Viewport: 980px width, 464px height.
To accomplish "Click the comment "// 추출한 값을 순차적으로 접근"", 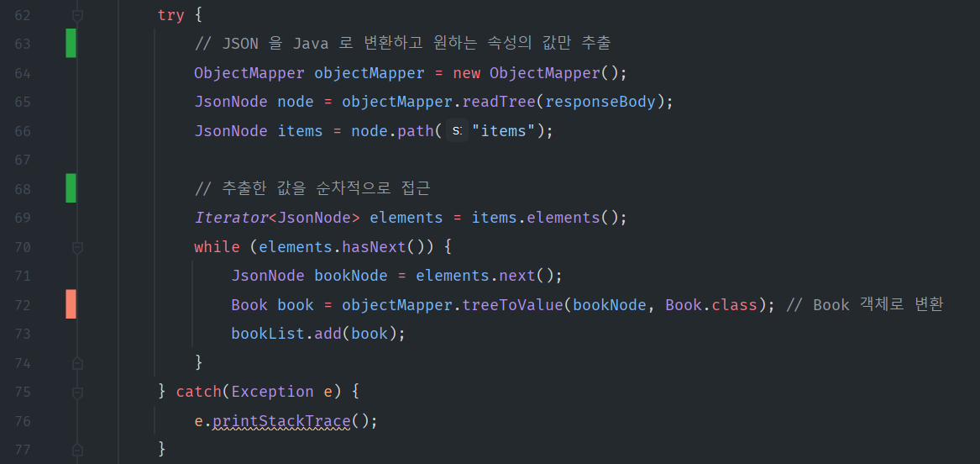I will point(312,189).
